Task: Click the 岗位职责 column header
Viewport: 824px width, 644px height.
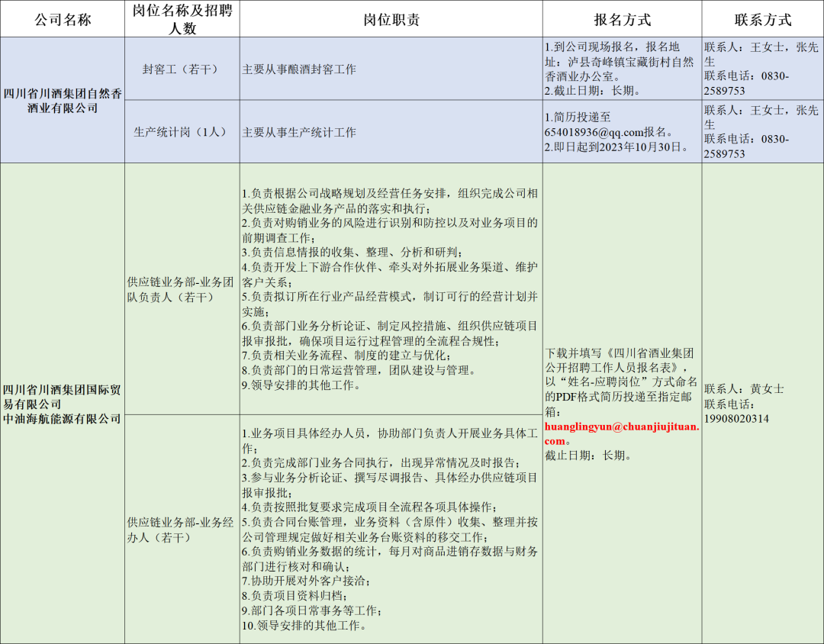Action: (391, 19)
